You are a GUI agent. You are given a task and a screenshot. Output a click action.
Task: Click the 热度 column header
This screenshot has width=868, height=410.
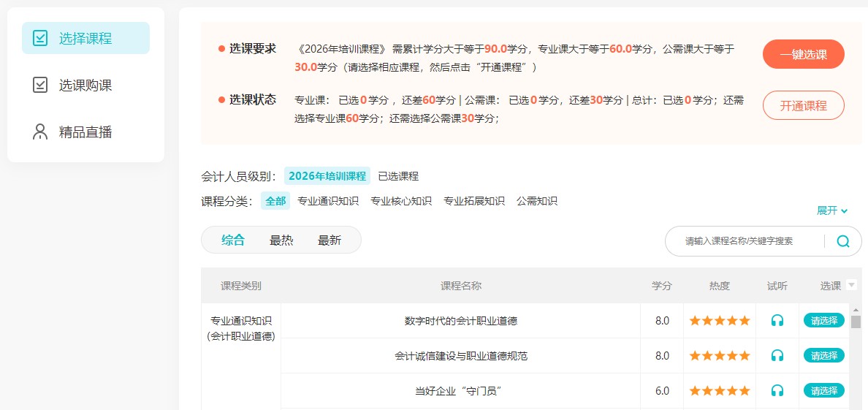tap(720, 286)
